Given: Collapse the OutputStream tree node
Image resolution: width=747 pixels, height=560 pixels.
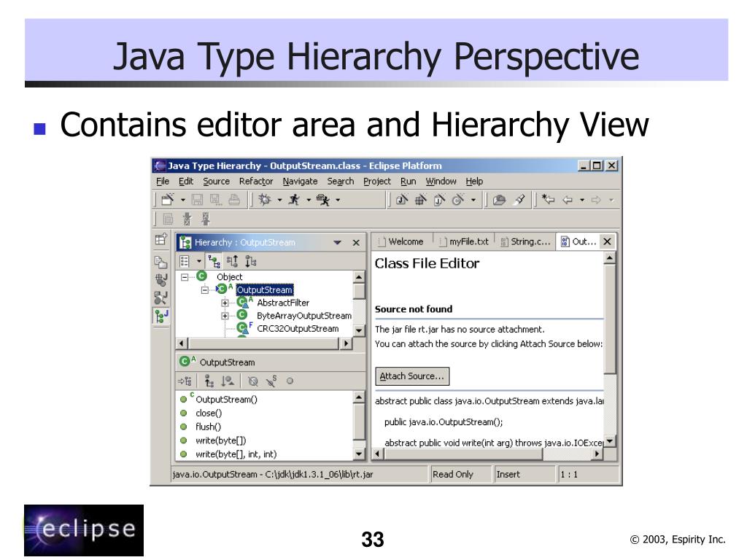Looking at the screenshot, I should tap(205, 290).
